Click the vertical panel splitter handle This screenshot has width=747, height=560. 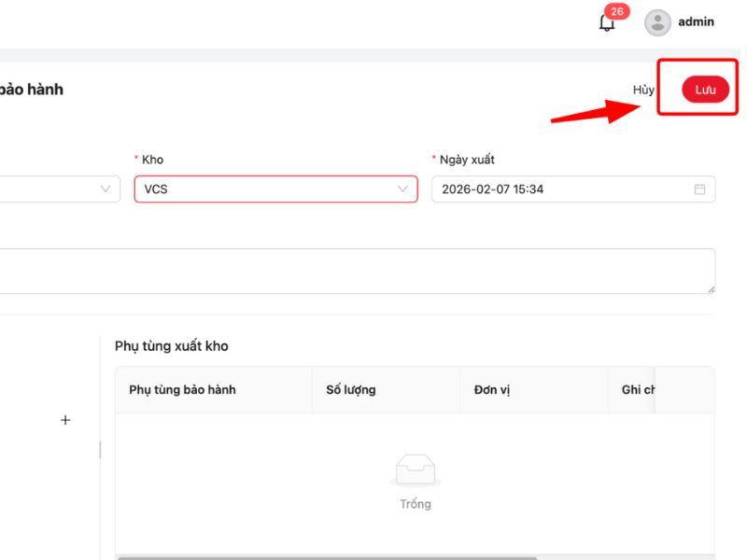[100, 449]
